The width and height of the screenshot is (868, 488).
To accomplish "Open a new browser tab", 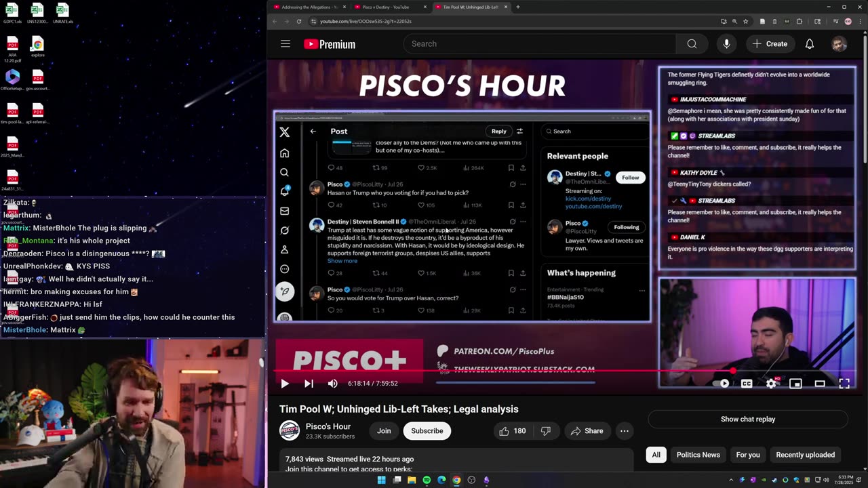I will point(517,7).
